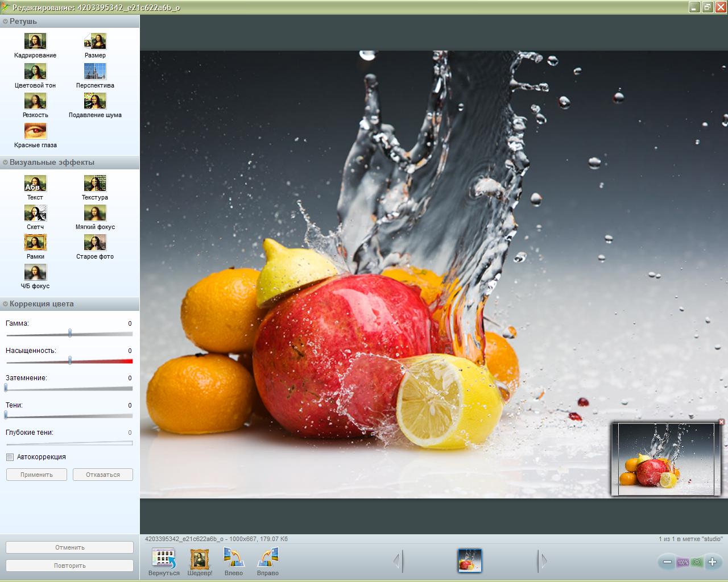Click the '1 из 1 в метке' text
The width and height of the screenshot is (728, 582).
tap(690, 539)
